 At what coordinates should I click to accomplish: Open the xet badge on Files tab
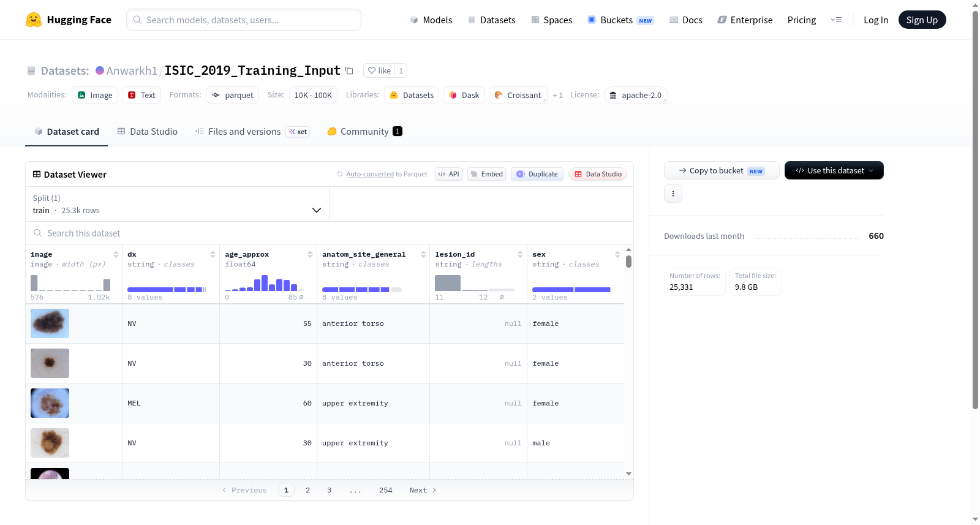pyautogui.click(x=298, y=132)
